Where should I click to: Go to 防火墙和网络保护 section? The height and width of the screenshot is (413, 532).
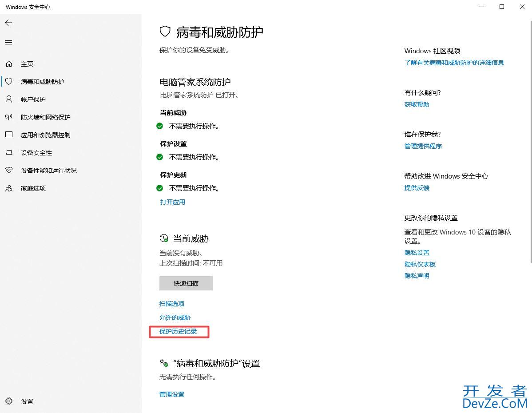[71, 117]
